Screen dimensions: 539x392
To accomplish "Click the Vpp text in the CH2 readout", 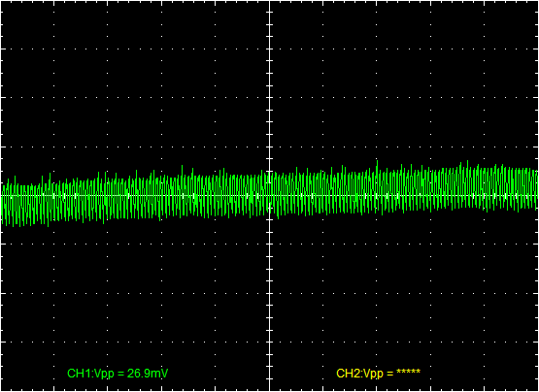I will [372, 374].
